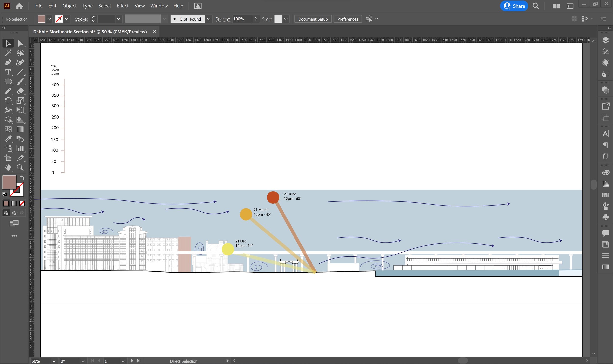The height and width of the screenshot is (364, 613).
Task: Open the Swatches panel icon
Action: 605,195
